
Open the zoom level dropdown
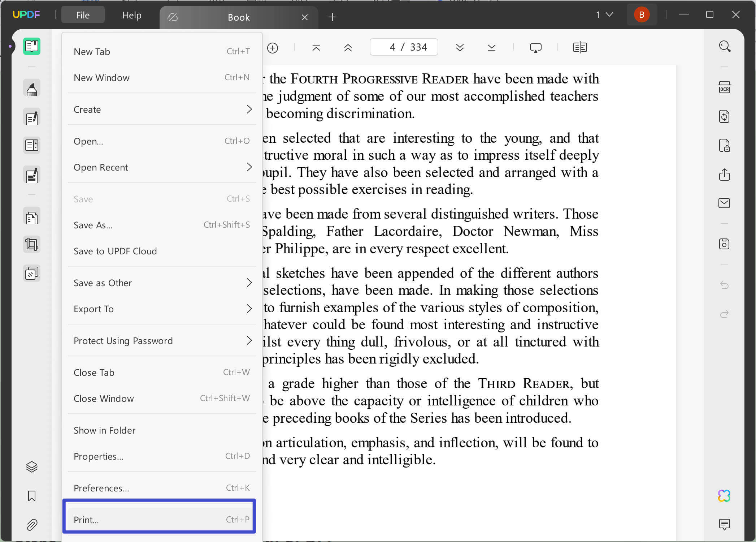point(604,15)
